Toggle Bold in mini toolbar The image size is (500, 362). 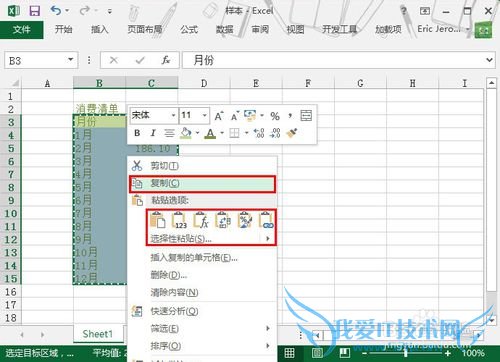(137, 133)
